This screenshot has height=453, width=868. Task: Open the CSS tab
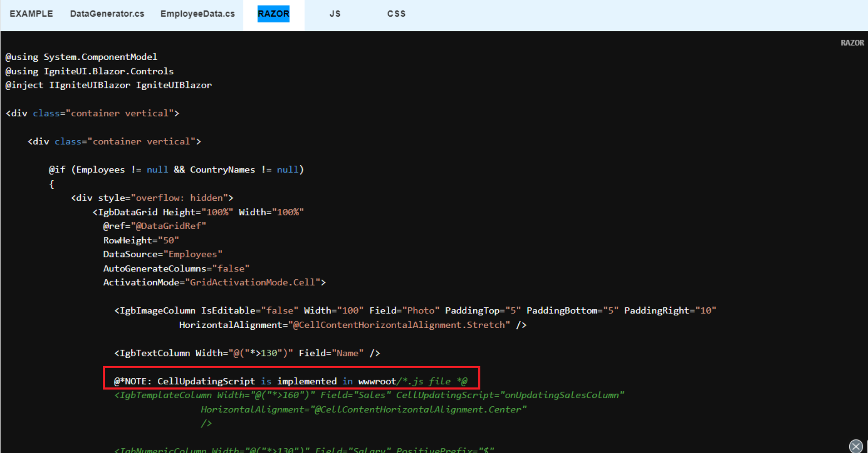pos(396,13)
